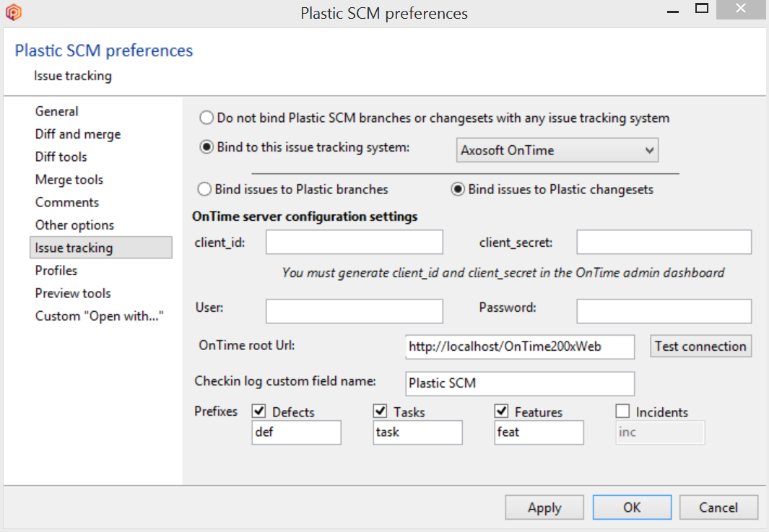Uncheck the Features prefix checkbox
769x532 pixels.
501,411
